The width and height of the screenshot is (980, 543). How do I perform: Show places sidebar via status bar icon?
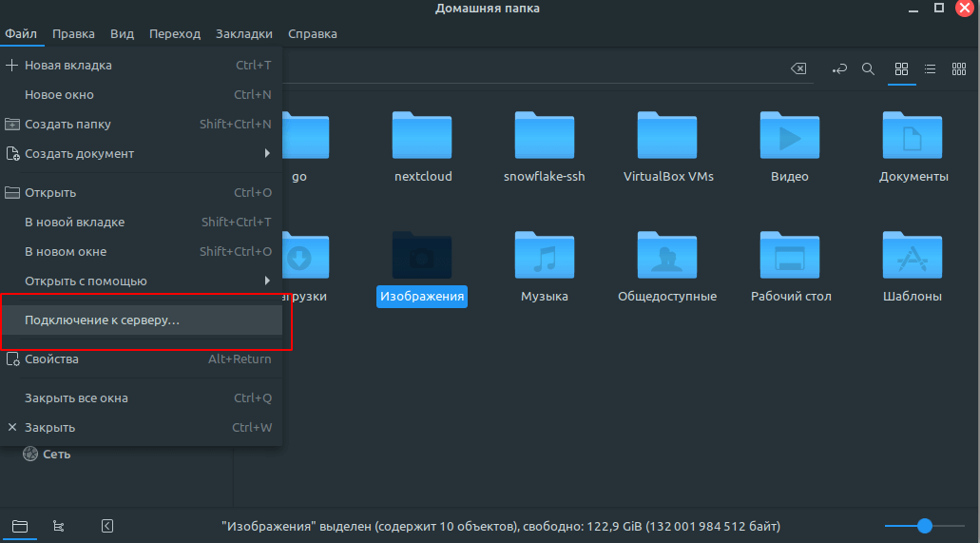[20, 526]
